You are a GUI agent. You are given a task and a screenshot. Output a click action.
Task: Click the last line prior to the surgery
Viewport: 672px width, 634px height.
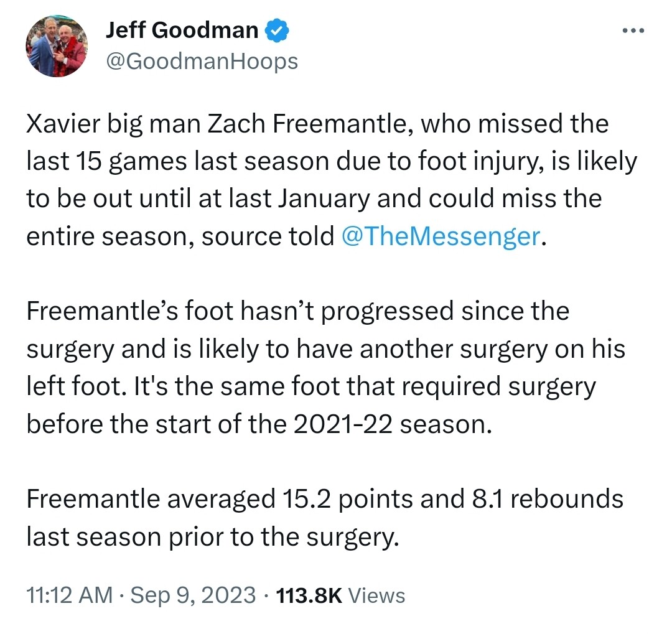coord(213,537)
